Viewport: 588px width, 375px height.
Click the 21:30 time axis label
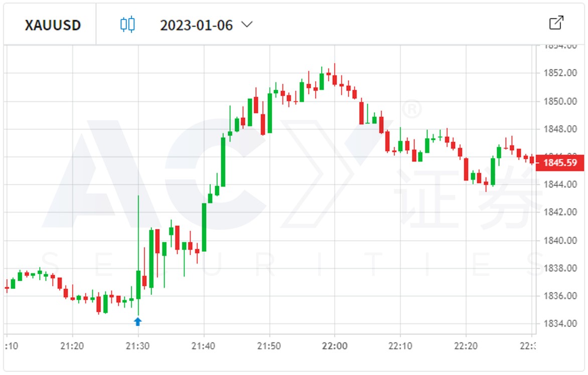[138, 346]
